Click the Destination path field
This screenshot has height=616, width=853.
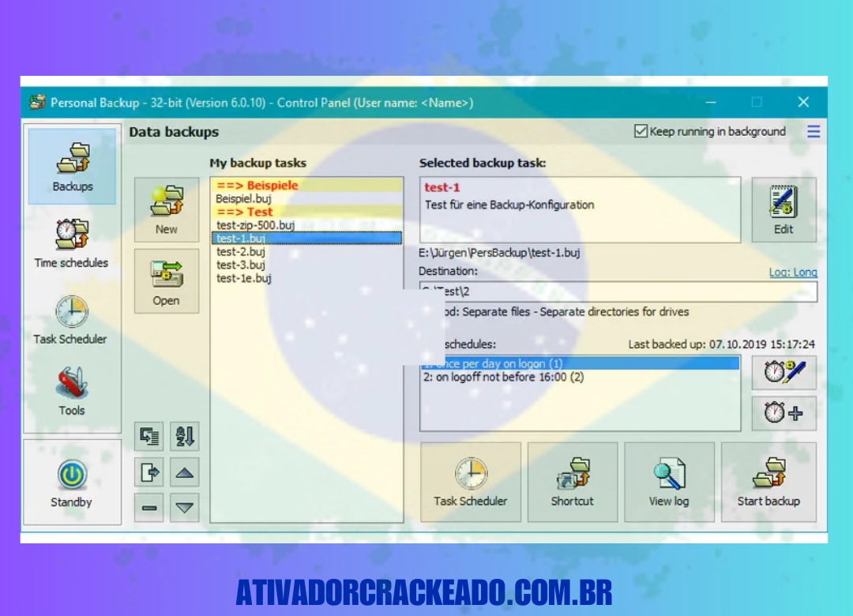click(x=618, y=291)
